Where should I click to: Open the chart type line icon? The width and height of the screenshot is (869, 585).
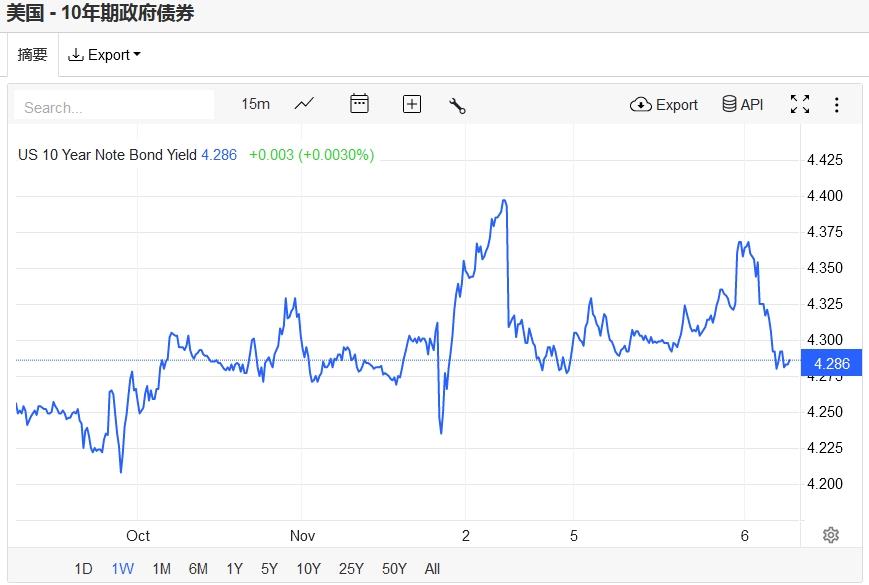[304, 104]
